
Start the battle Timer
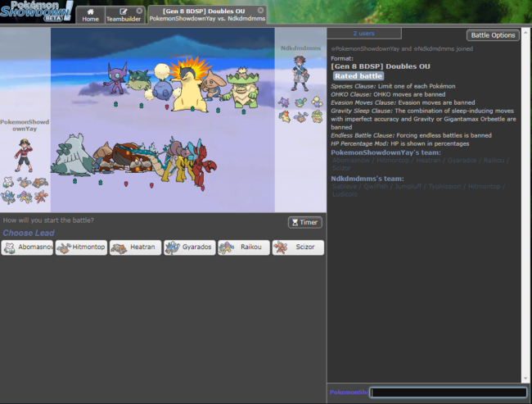pyautogui.click(x=304, y=222)
